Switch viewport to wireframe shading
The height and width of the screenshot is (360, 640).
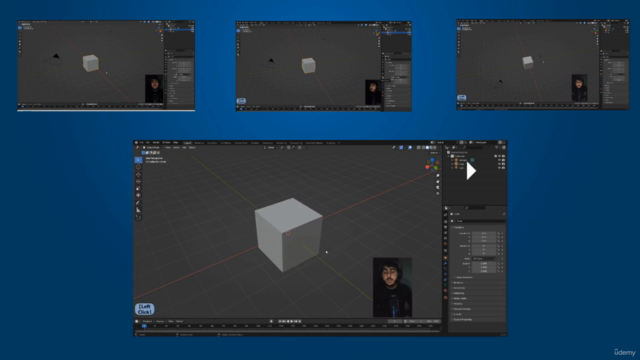coord(423,147)
